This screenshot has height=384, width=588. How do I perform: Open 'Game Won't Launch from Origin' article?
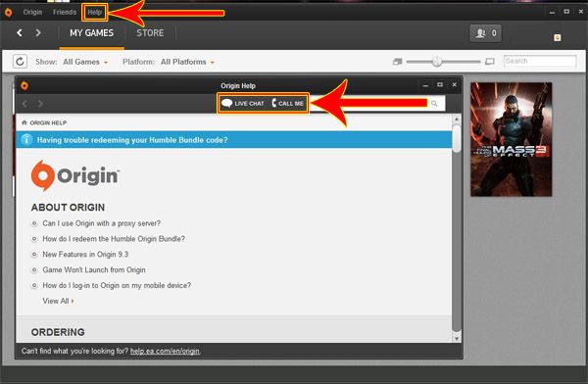tap(94, 270)
